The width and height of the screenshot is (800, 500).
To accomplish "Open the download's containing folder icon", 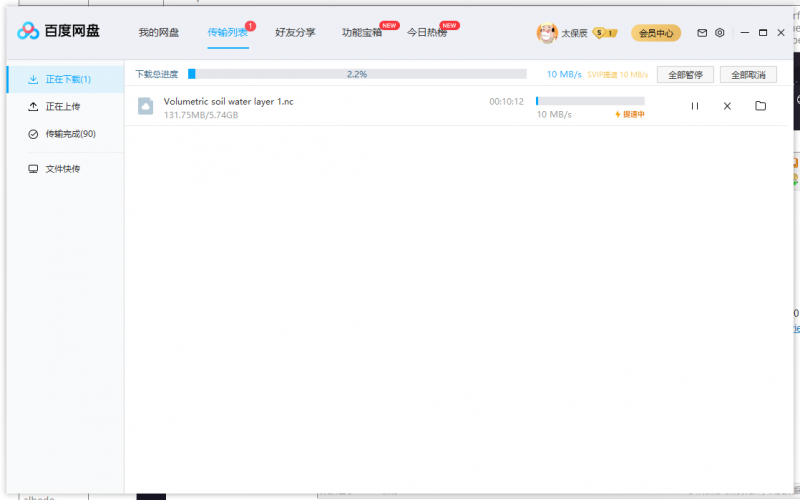I will click(x=760, y=106).
